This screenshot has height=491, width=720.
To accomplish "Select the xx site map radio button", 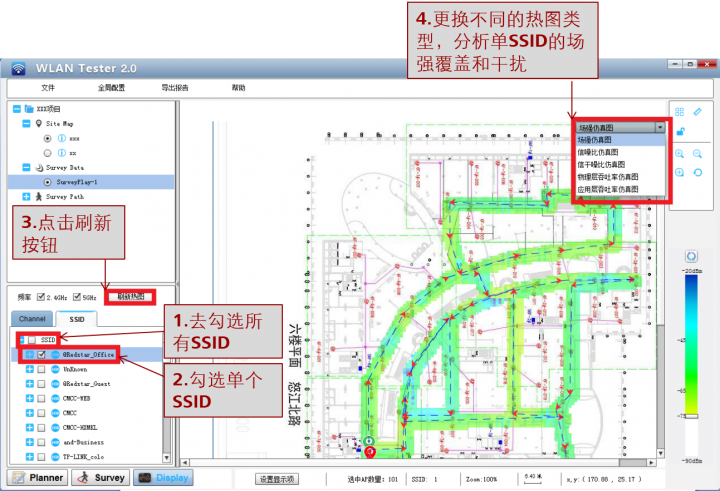I will click(47, 153).
